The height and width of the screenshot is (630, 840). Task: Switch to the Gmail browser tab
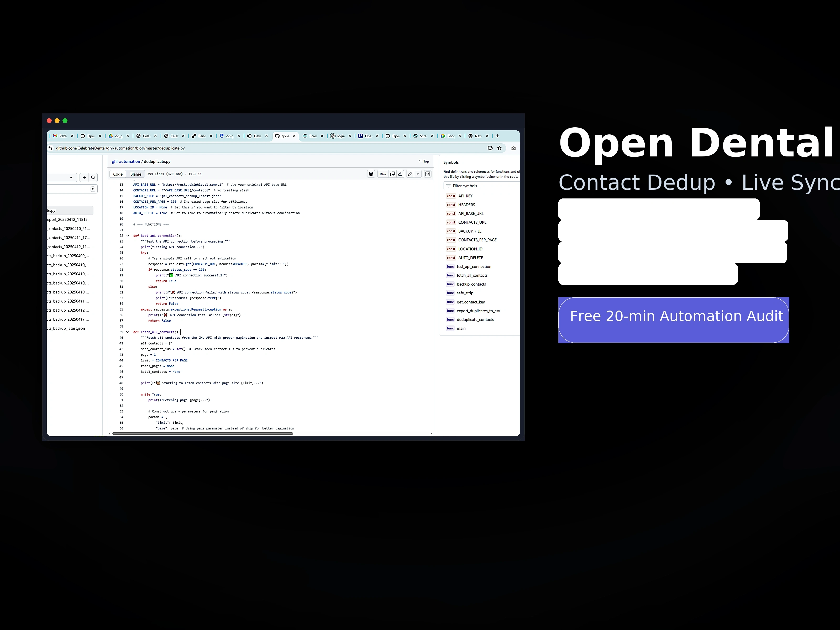point(61,136)
